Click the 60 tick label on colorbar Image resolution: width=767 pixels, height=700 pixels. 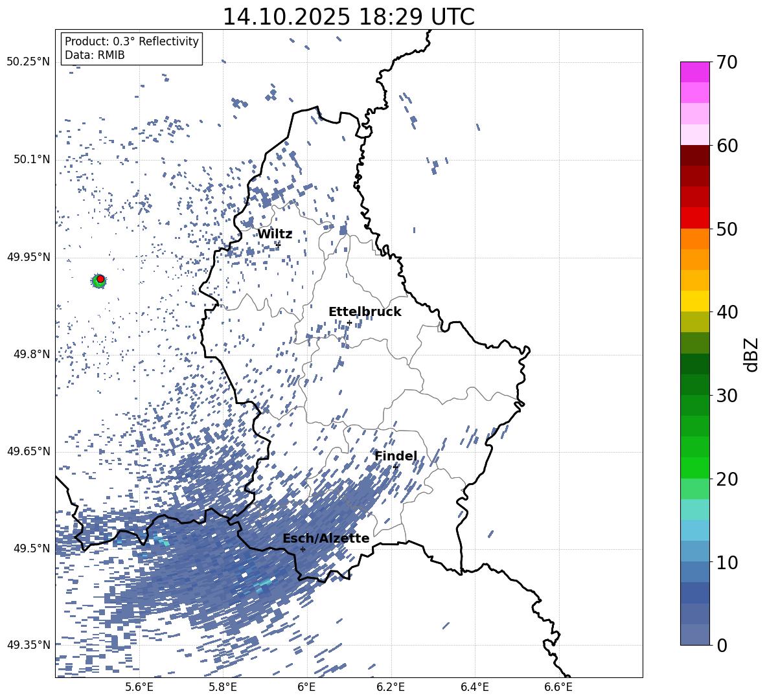[729, 146]
